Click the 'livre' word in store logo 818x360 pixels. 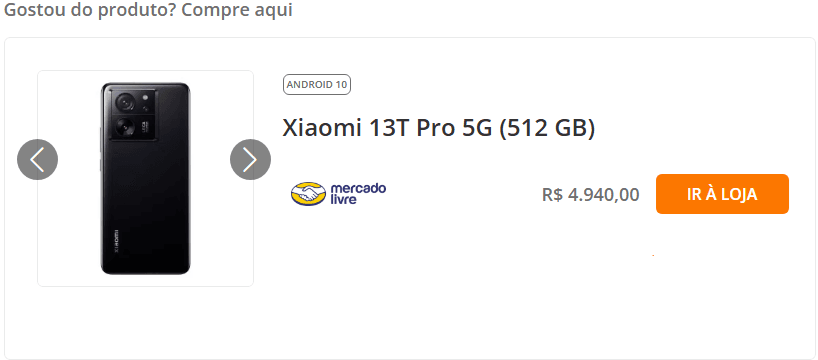coord(344,199)
